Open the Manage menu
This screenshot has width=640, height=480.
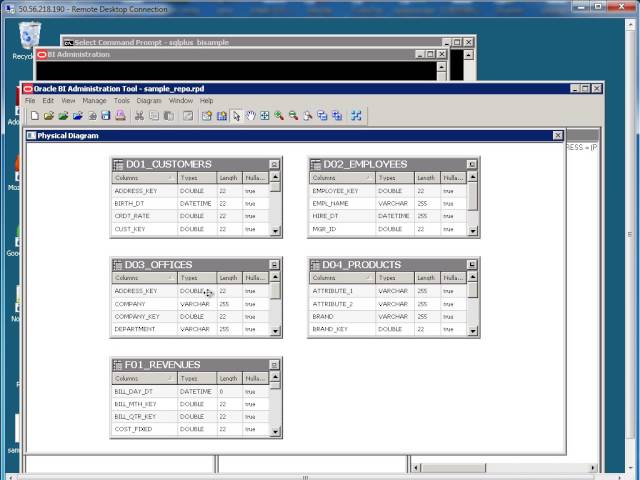(94, 100)
